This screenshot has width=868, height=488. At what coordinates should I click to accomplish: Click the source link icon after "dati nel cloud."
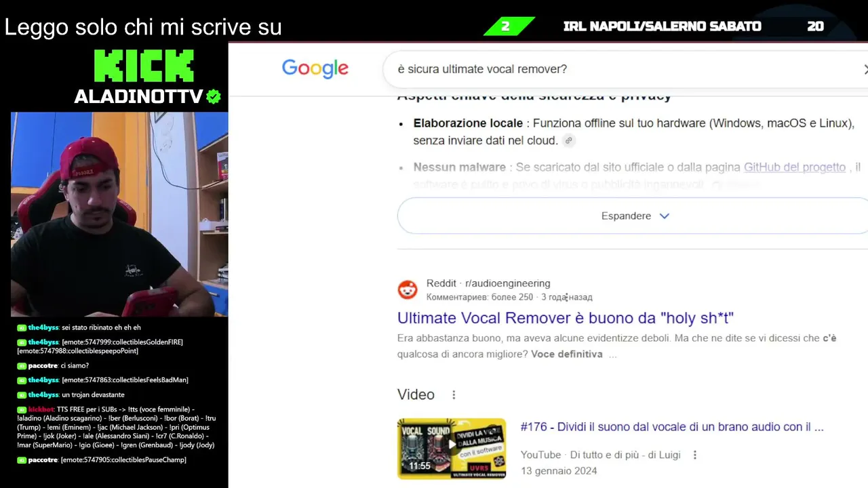coord(569,141)
